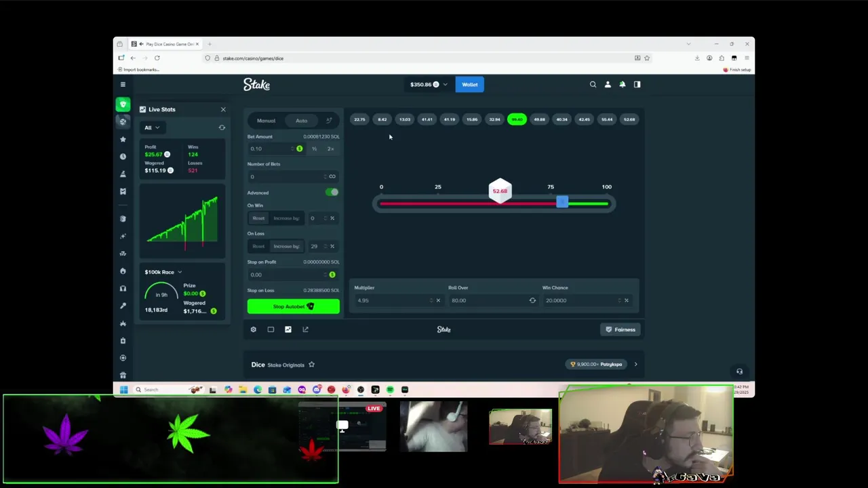This screenshot has height=488, width=868.
Task: Click the Stake logo in header
Action: pyautogui.click(x=256, y=84)
